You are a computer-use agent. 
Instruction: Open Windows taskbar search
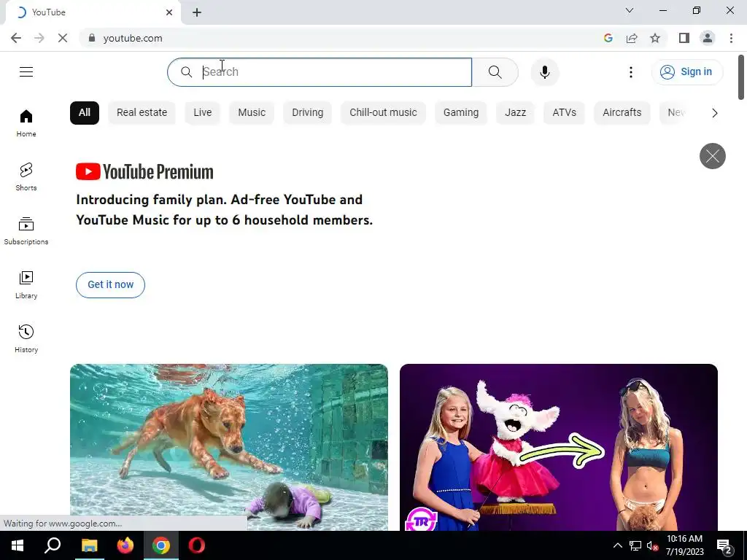point(53,545)
